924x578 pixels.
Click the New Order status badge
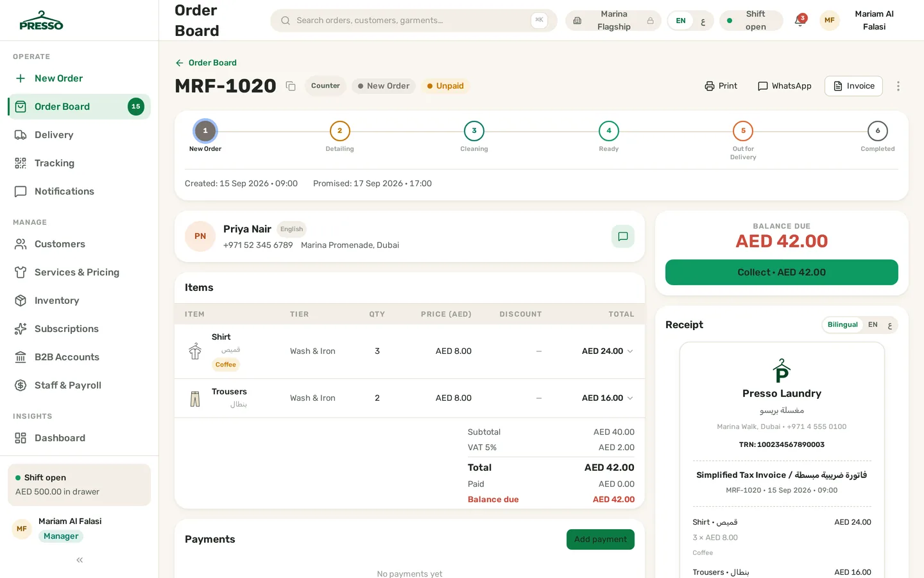coord(384,86)
